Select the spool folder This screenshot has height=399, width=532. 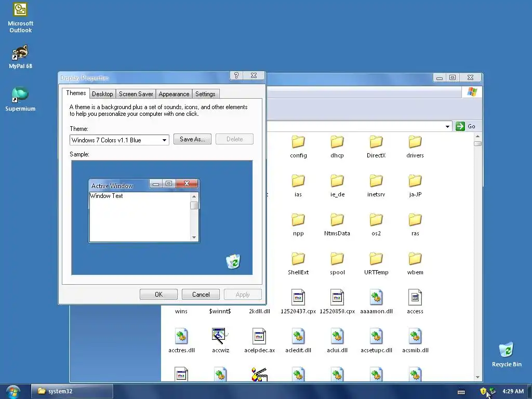click(x=337, y=264)
